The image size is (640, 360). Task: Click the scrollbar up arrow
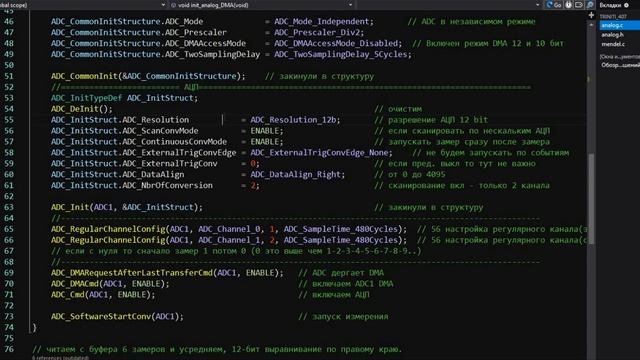point(591,25)
